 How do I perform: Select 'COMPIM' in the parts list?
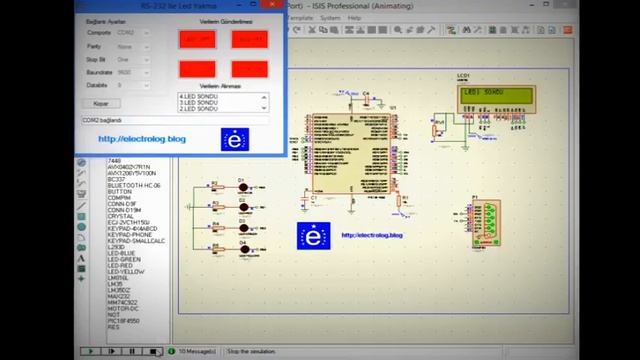point(119,198)
